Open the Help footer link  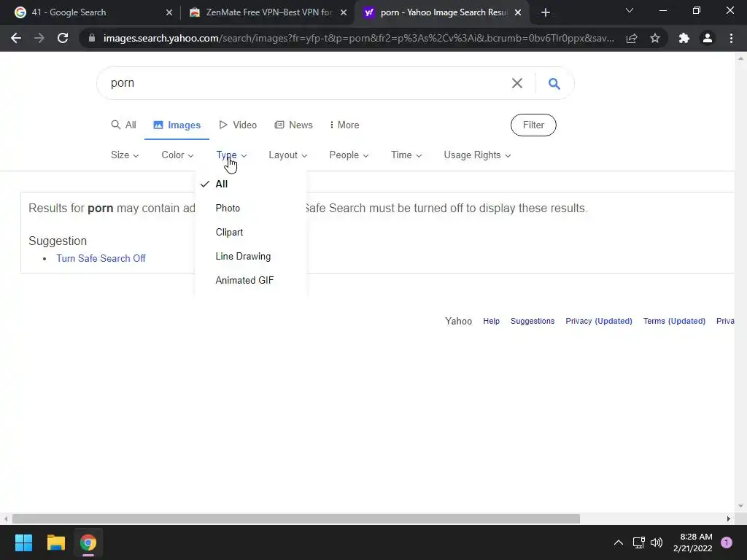(491, 321)
